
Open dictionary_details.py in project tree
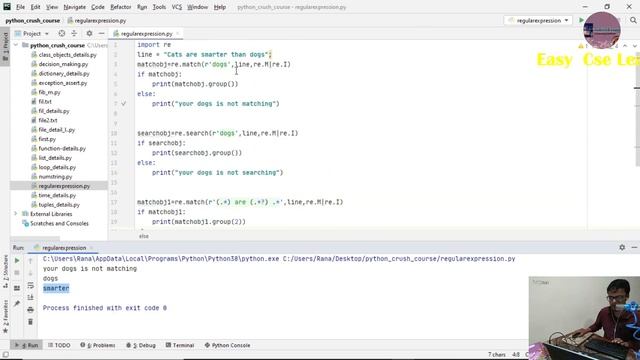(64, 73)
